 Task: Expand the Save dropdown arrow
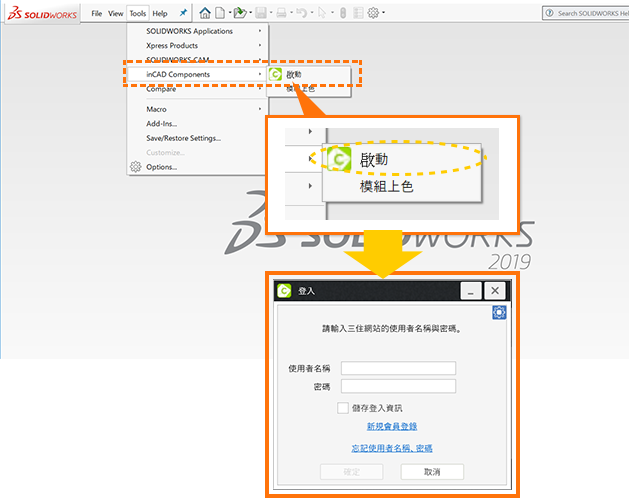[x=271, y=13]
